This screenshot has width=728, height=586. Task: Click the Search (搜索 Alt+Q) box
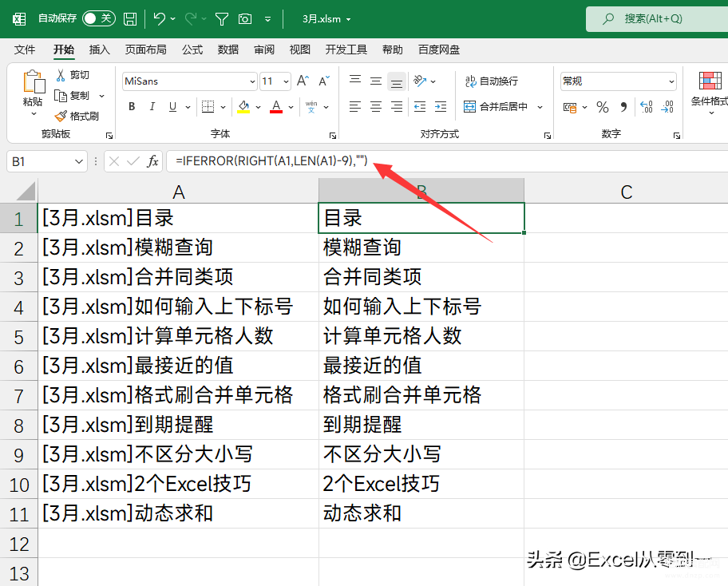(x=657, y=19)
